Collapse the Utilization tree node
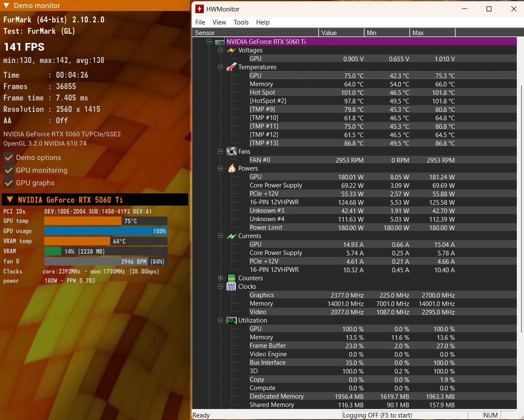The height and width of the screenshot is (420, 524). (220, 320)
